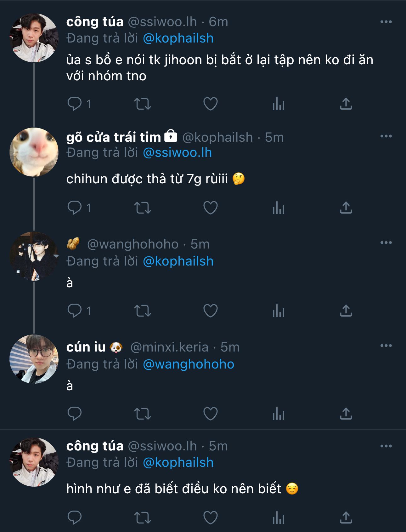406x532 pixels.
Task: Retweet the 'chihun được thả' tweet
Action: [x=143, y=208]
